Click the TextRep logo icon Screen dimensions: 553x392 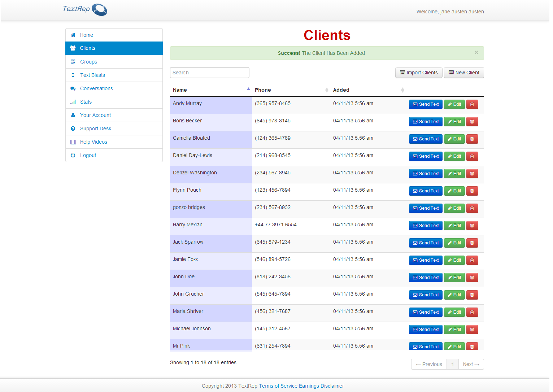pyautogui.click(x=99, y=10)
